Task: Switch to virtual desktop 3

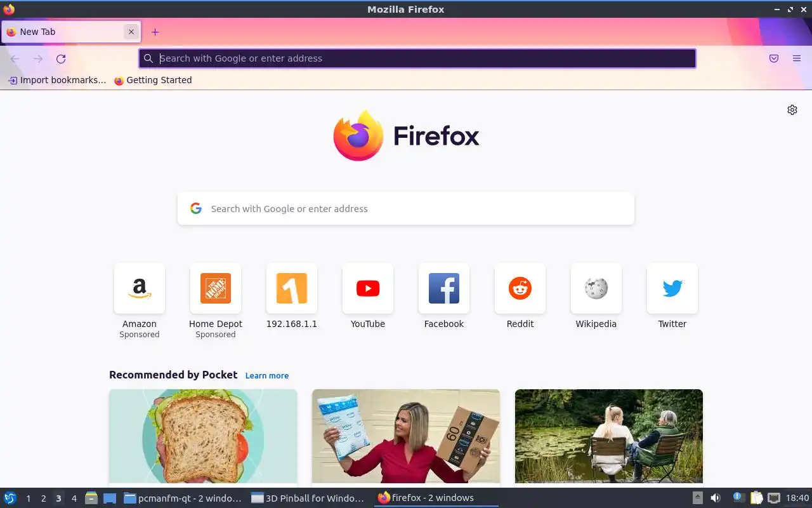Action: click(58, 498)
